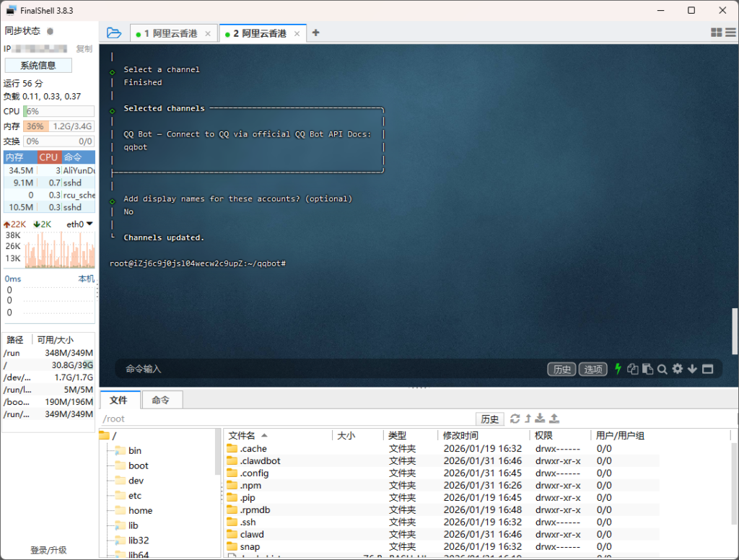Click the paste icon in terminal toolbar

click(647, 369)
